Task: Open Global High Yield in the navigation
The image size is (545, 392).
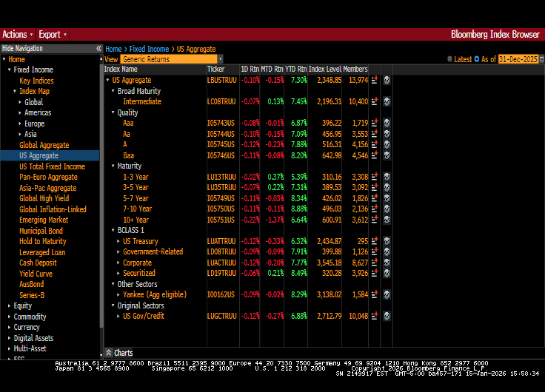Action: point(44,199)
